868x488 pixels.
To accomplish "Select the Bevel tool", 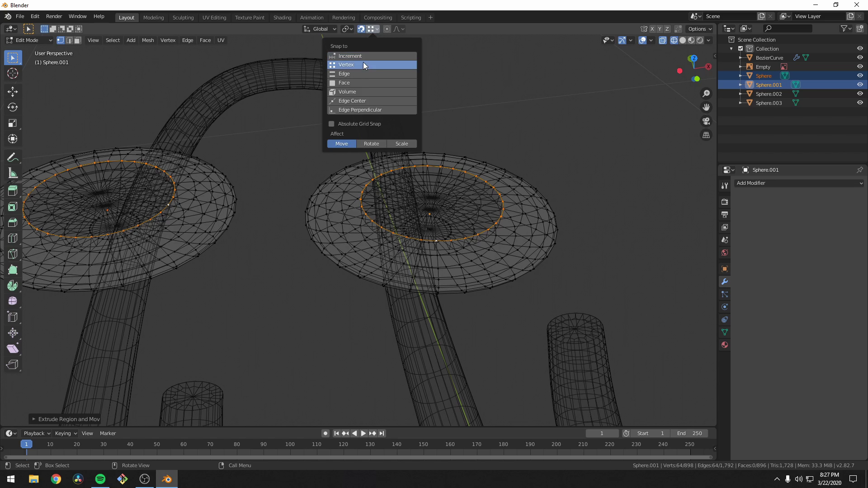I will click(x=13, y=223).
